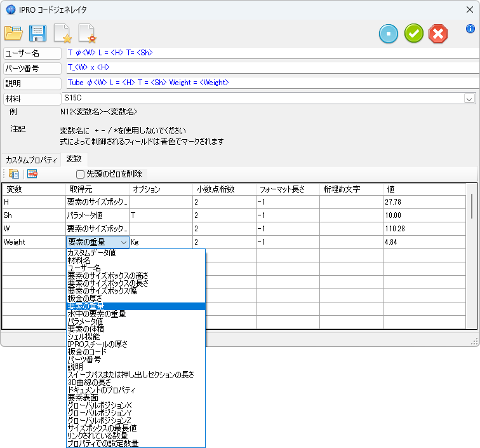Select サイズボックスの最長値 option

136,428
